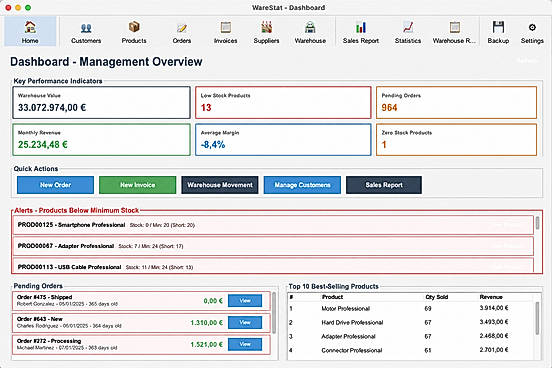Select alert PROD00125 - Smartphone Professional

tap(273, 225)
